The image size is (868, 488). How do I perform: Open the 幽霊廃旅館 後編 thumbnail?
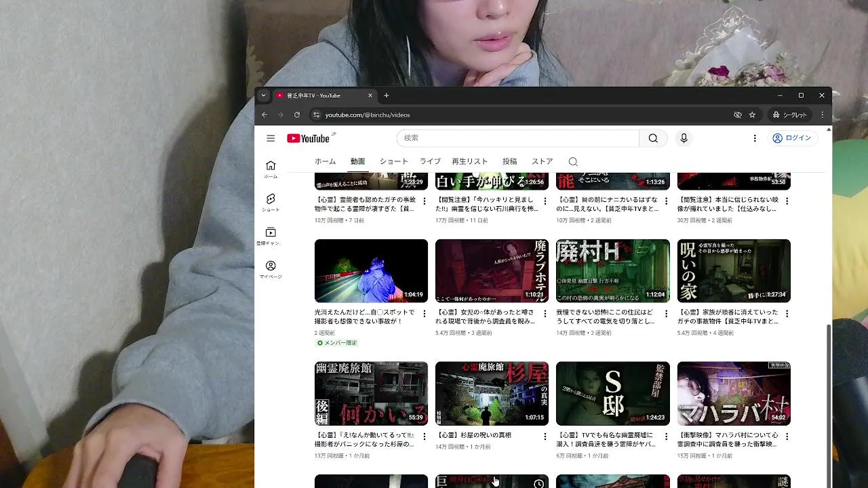(x=371, y=393)
